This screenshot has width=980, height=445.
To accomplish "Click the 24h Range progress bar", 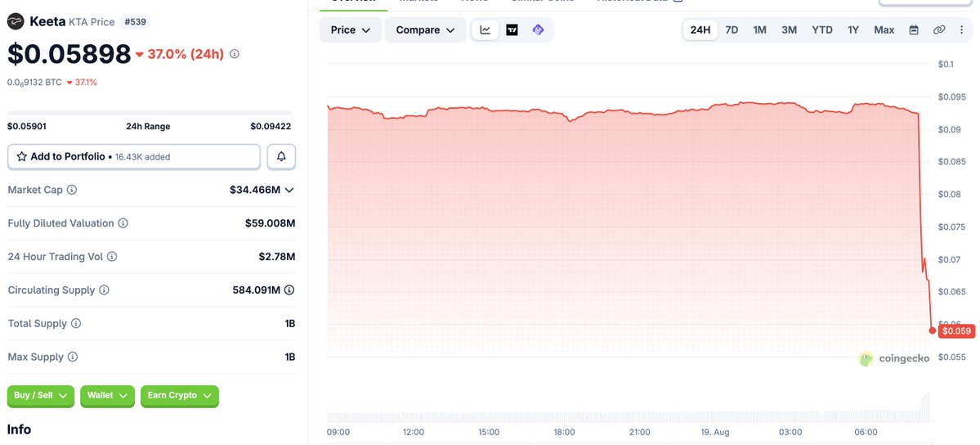I will (149, 113).
